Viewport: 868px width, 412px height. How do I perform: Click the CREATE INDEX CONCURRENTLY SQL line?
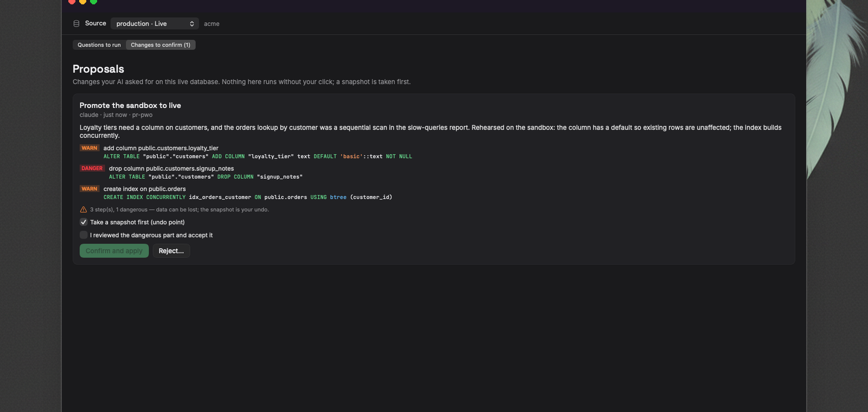point(248,197)
